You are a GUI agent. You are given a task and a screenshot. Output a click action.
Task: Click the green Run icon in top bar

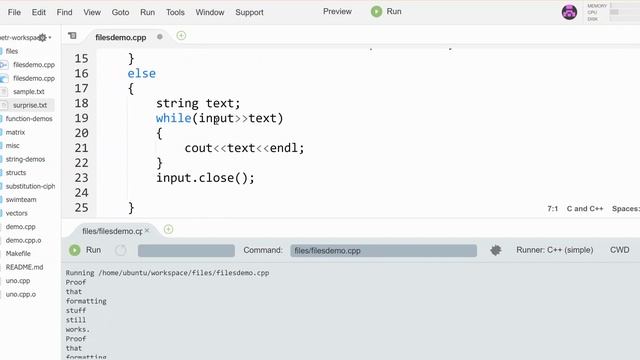(x=376, y=11)
